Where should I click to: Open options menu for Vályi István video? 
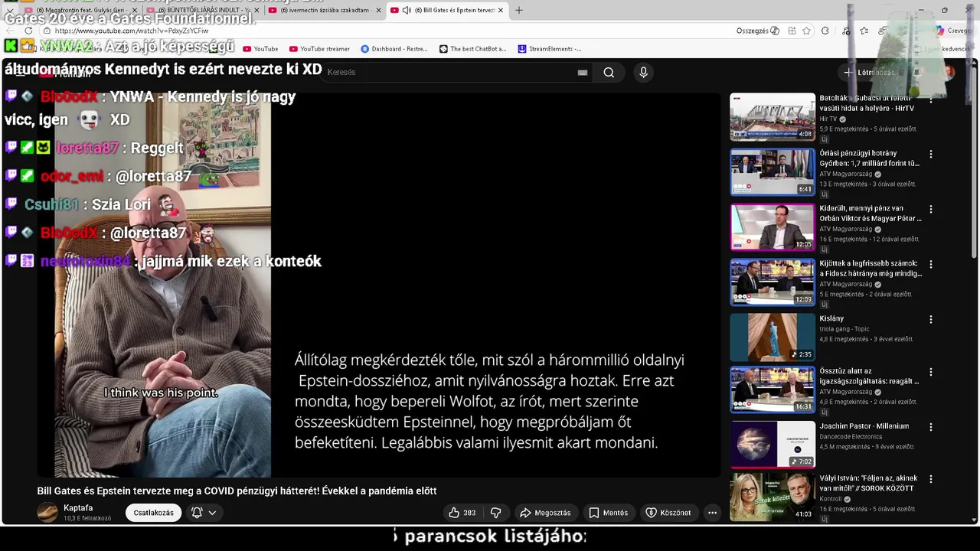[930, 480]
